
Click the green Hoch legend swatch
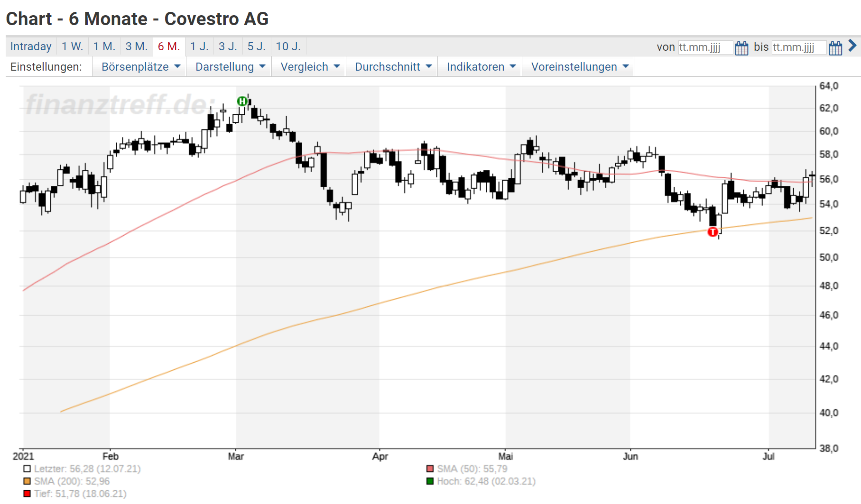click(430, 481)
